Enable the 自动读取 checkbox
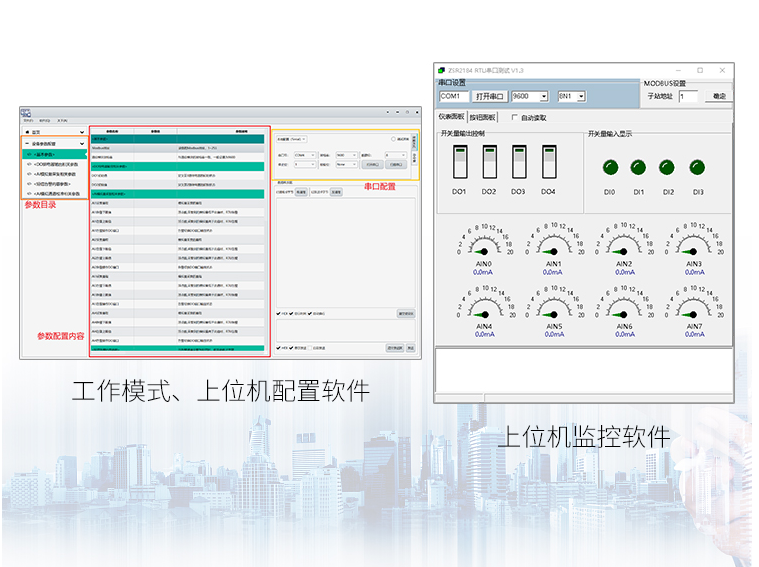This screenshot has height=567, width=759. point(514,117)
